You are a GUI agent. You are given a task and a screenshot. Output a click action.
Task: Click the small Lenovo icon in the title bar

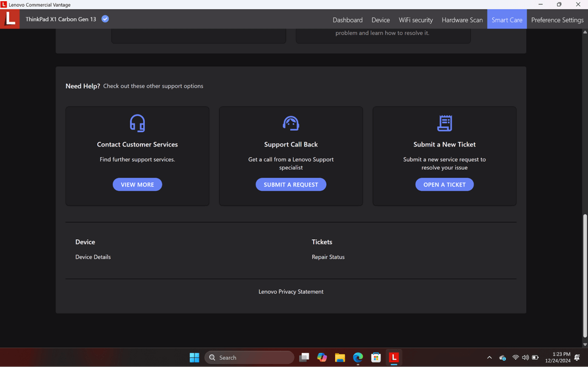[x=4, y=4]
